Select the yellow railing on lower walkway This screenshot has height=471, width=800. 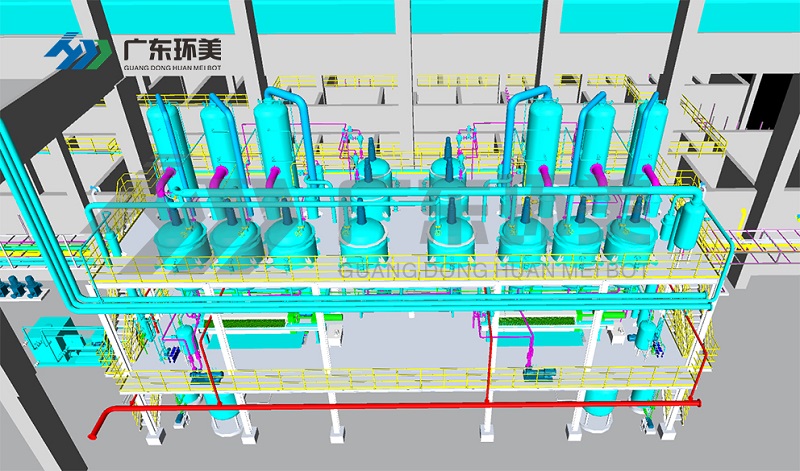(400, 378)
